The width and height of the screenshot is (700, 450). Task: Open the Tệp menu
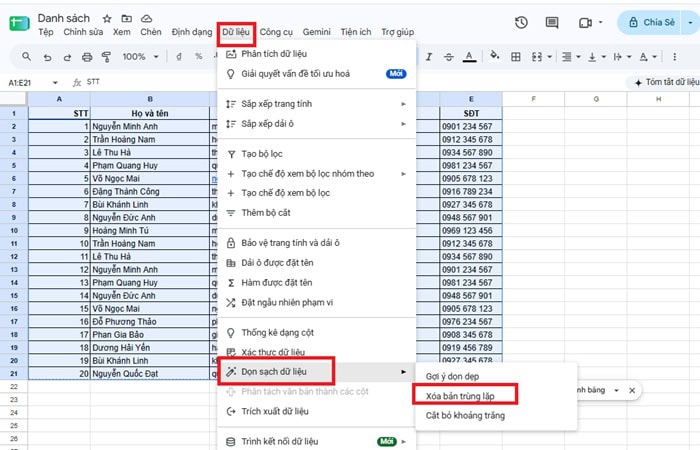[46, 32]
